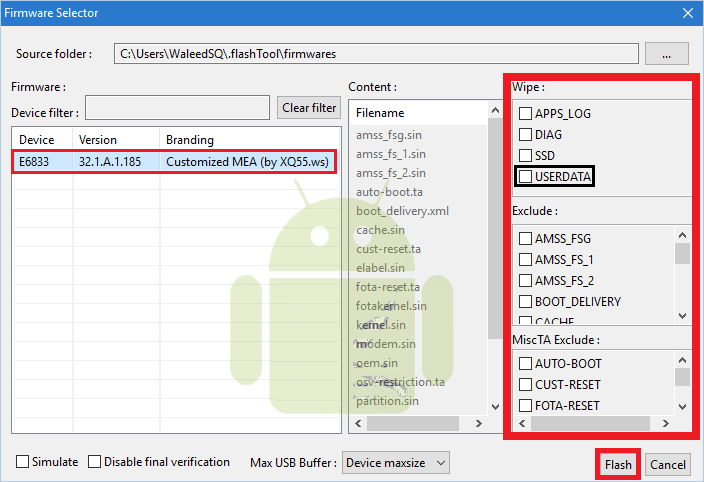Check FOTA-RESET MiscTA exclude checkbox
Image resolution: width=704 pixels, height=482 pixels.
[525, 406]
